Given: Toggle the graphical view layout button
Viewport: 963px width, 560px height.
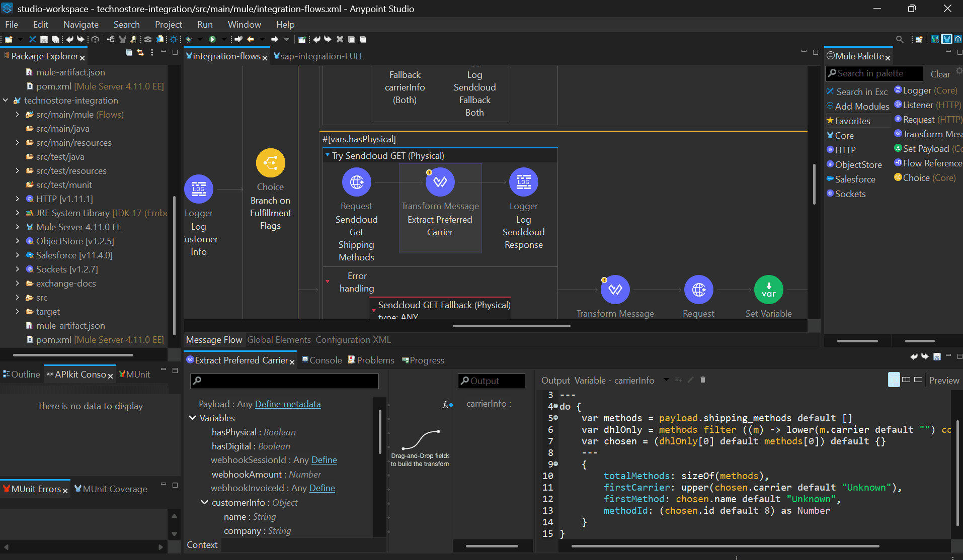Looking at the screenshot, I should (x=894, y=380).
